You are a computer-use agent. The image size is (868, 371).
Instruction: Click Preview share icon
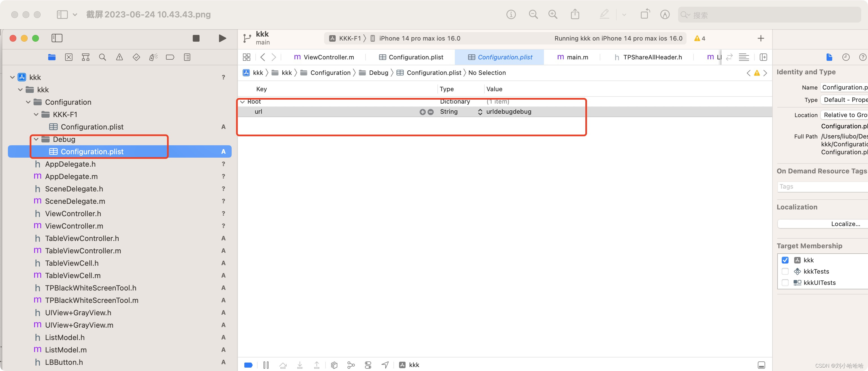pos(575,14)
